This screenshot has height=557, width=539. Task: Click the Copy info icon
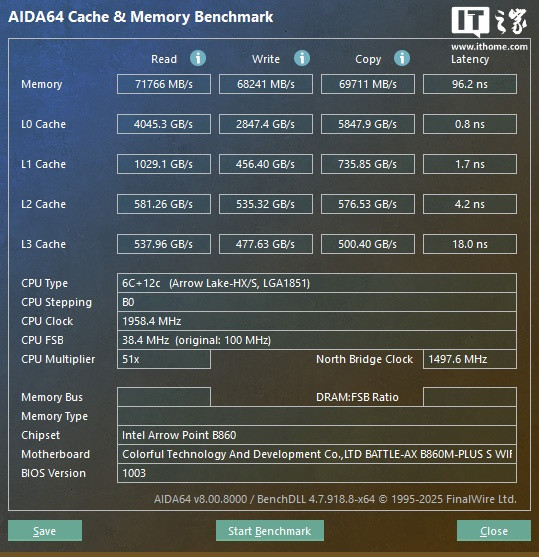coord(402,58)
